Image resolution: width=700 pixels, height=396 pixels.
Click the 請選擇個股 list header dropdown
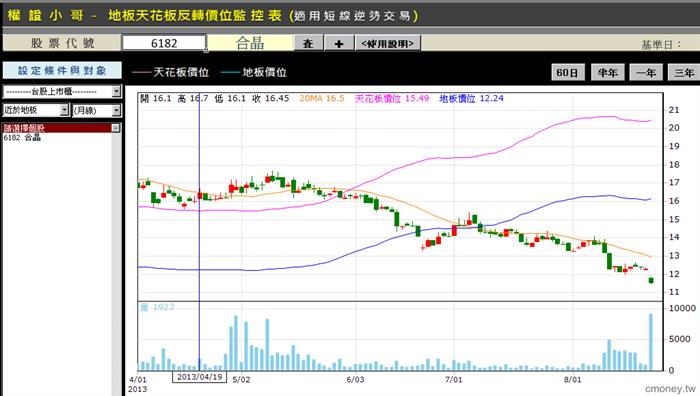click(x=62, y=128)
